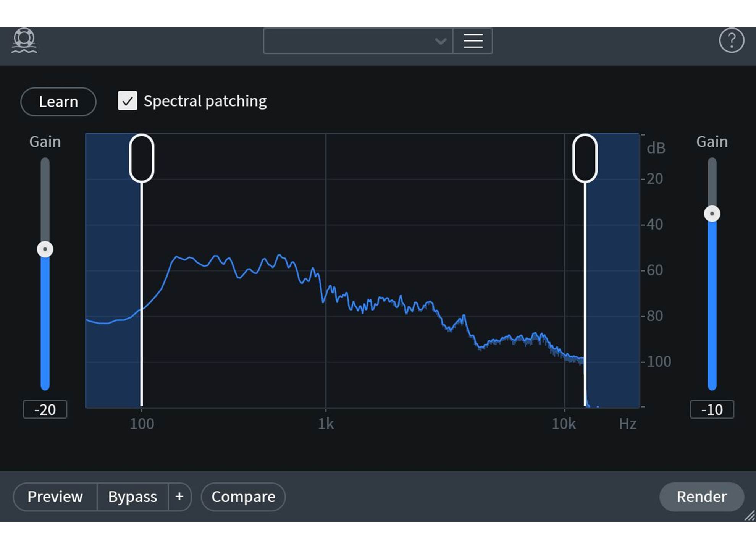Viewport: 756px width, 550px height.
Task: Select the Compare view tab
Action: point(242,497)
